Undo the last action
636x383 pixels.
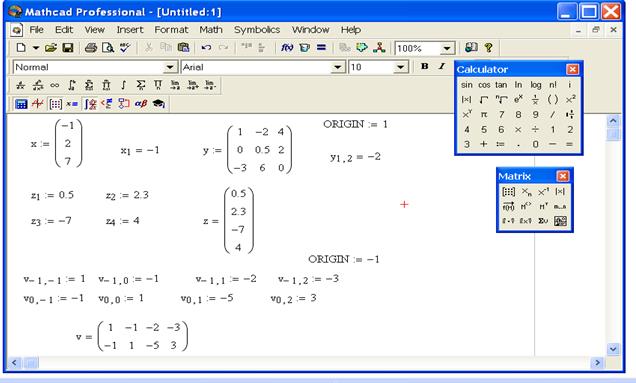pos(206,48)
